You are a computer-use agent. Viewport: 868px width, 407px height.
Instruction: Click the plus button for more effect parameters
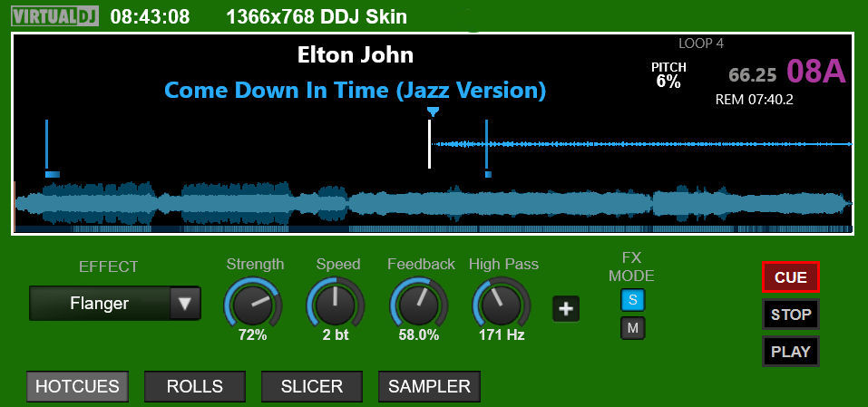pyautogui.click(x=566, y=308)
